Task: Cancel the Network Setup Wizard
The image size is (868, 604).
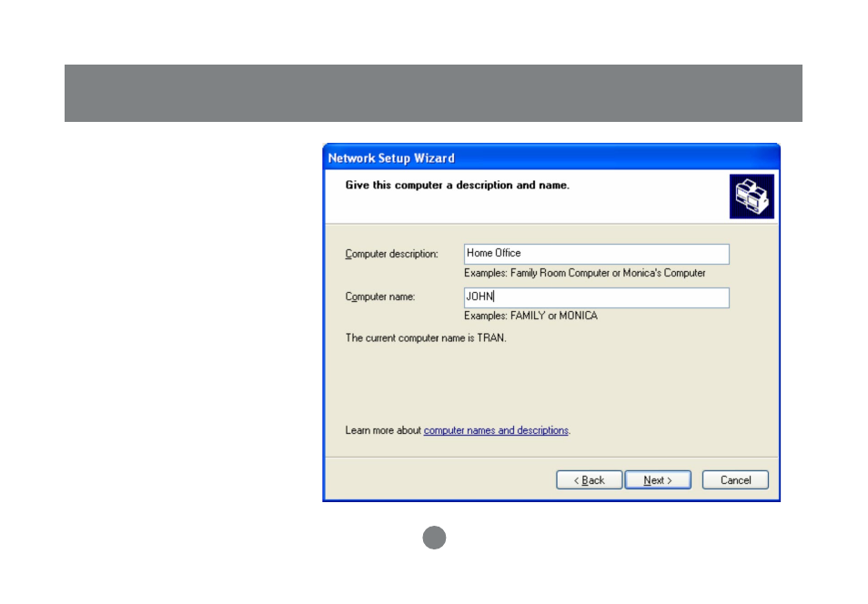Action: coord(735,480)
